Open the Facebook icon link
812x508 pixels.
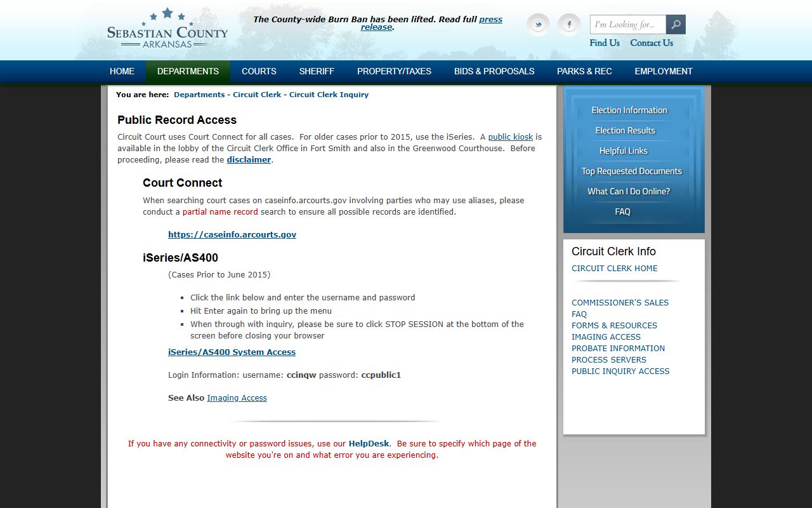pos(569,25)
